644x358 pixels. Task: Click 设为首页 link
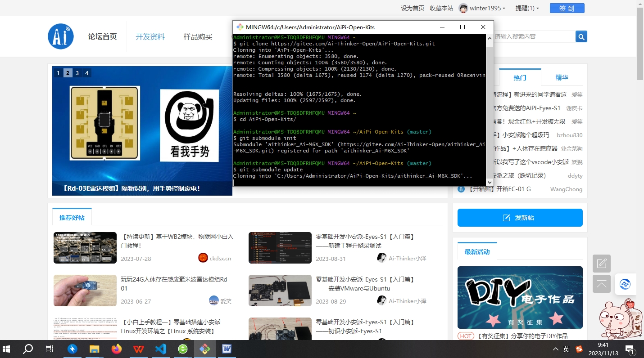pos(413,8)
